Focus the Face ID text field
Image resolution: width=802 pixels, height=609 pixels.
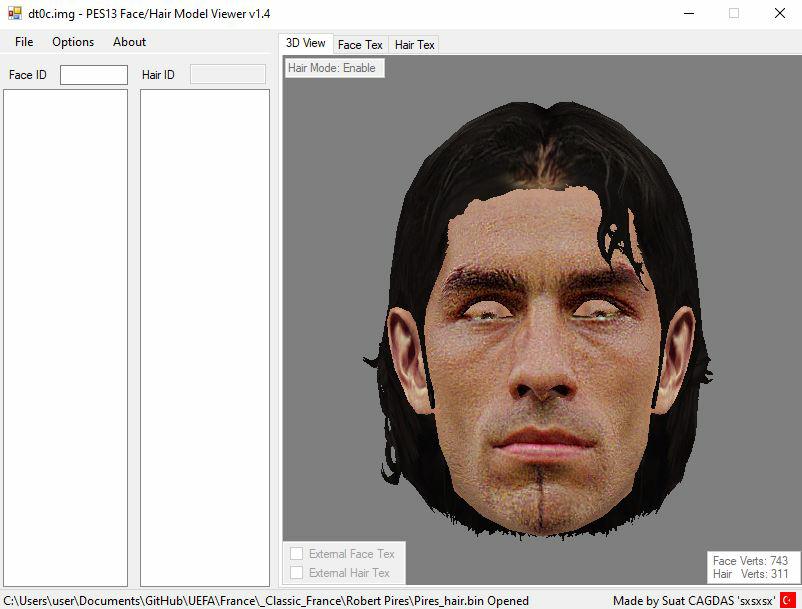click(x=94, y=75)
